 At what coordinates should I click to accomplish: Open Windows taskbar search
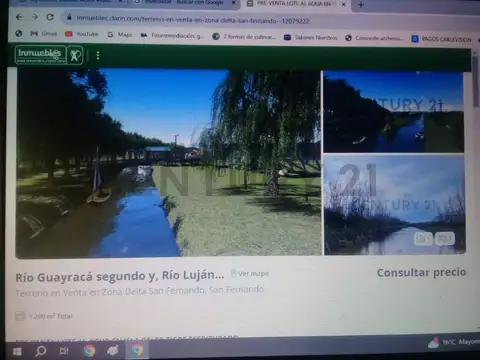[x=40, y=351]
